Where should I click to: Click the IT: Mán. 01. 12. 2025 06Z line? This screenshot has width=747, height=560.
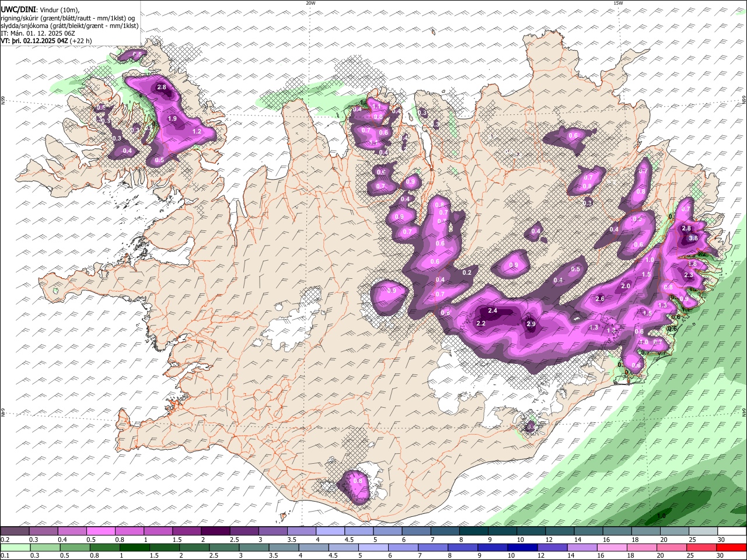coord(38,33)
